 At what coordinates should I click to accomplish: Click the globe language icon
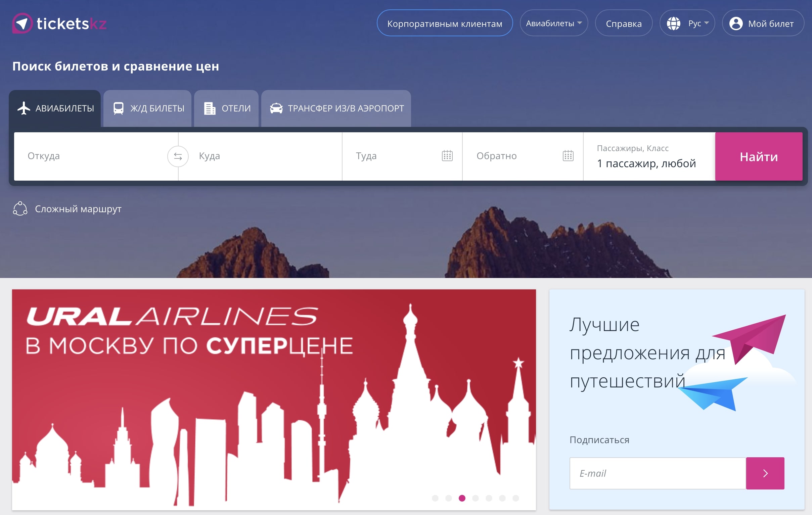point(673,23)
